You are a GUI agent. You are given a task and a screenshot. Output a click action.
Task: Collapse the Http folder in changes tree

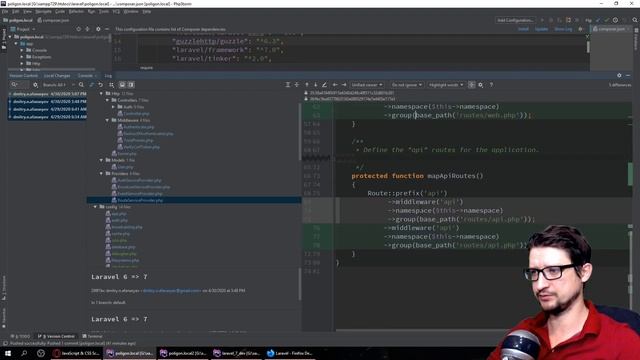tap(101, 93)
